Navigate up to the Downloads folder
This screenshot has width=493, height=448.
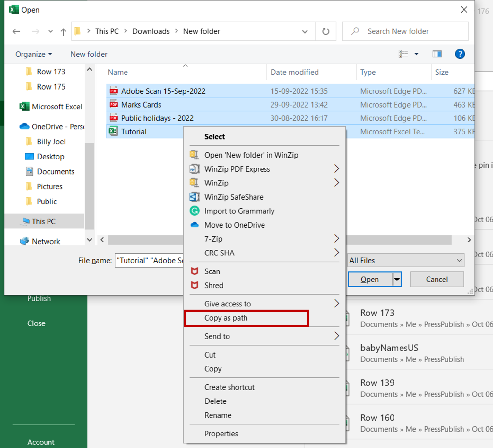point(63,31)
